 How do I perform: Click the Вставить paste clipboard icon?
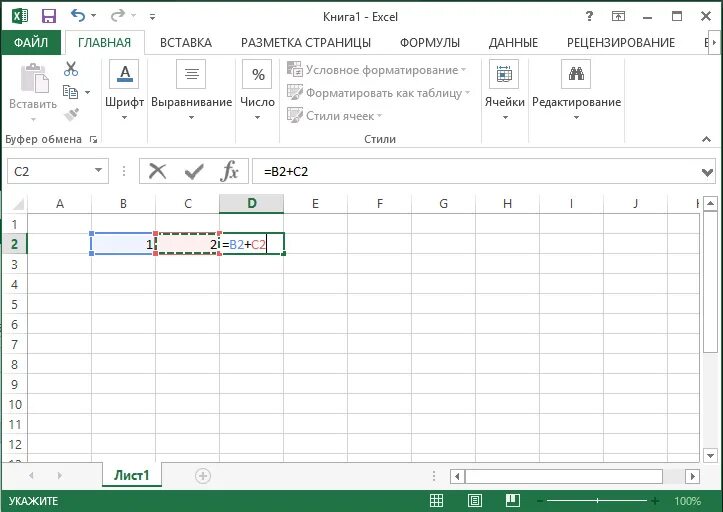tap(34, 77)
